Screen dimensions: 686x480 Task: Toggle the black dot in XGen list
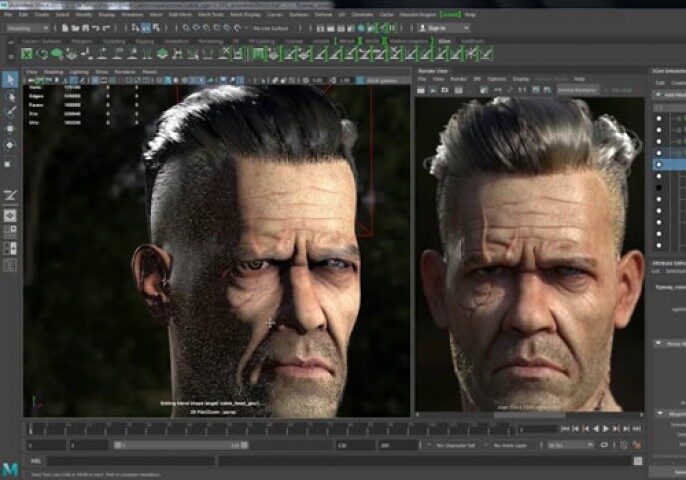tap(659, 188)
